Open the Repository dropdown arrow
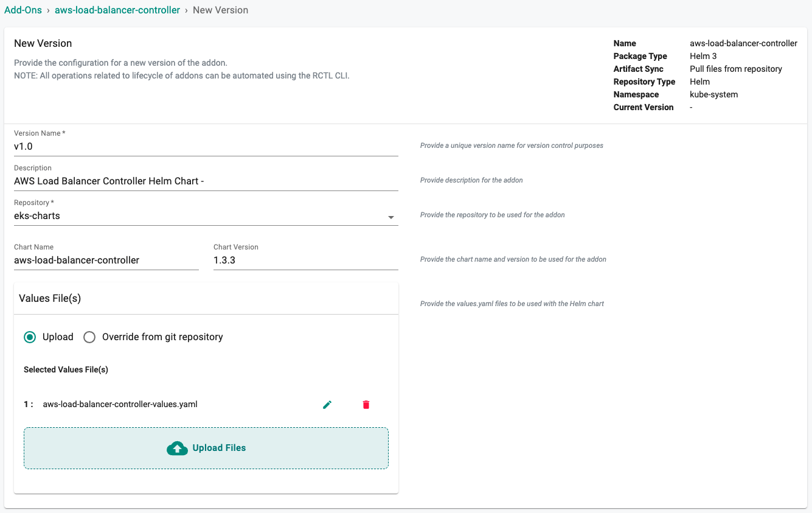 coord(391,217)
